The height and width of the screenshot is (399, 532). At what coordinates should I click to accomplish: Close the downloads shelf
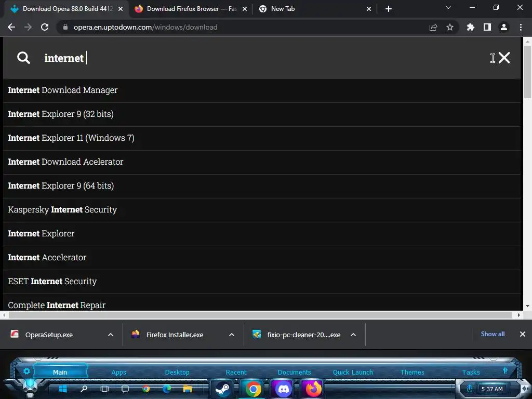pyautogui.click(x=523, y=334)
